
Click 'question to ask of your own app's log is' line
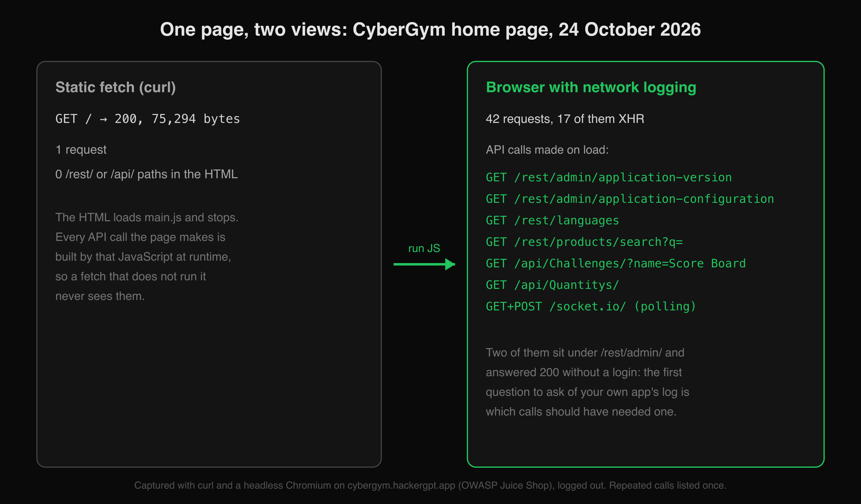587,392
